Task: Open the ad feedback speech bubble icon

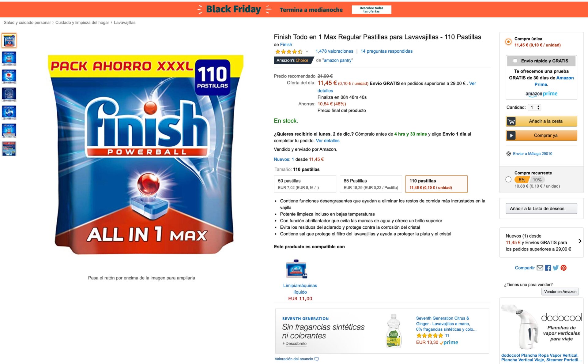Action: point(317,359)
